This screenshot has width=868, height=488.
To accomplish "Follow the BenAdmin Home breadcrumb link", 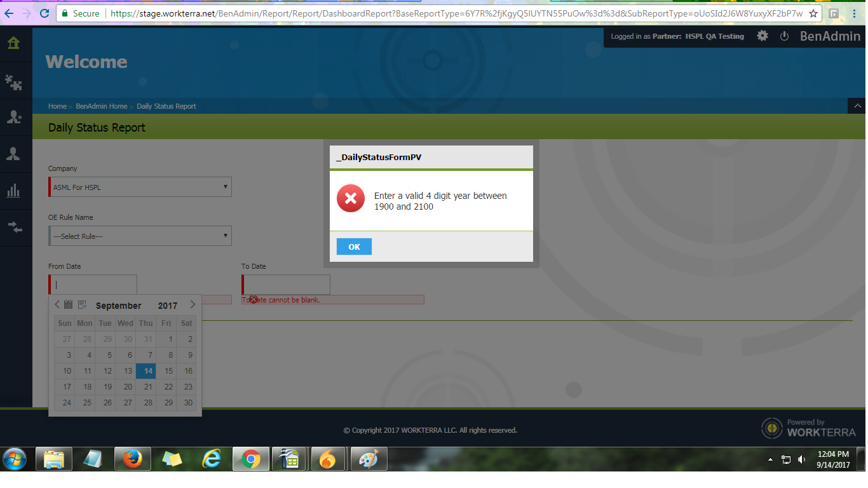I will 102,106.
